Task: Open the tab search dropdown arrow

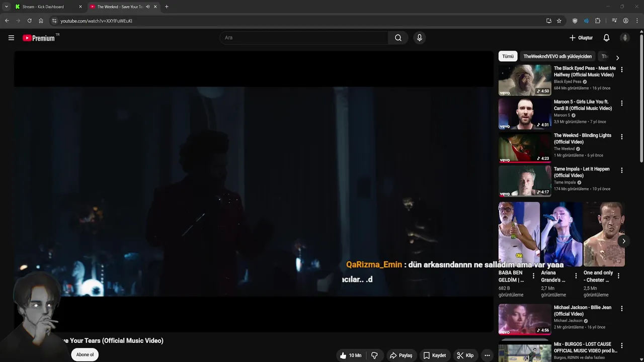Action: click(x=6, y=7)
